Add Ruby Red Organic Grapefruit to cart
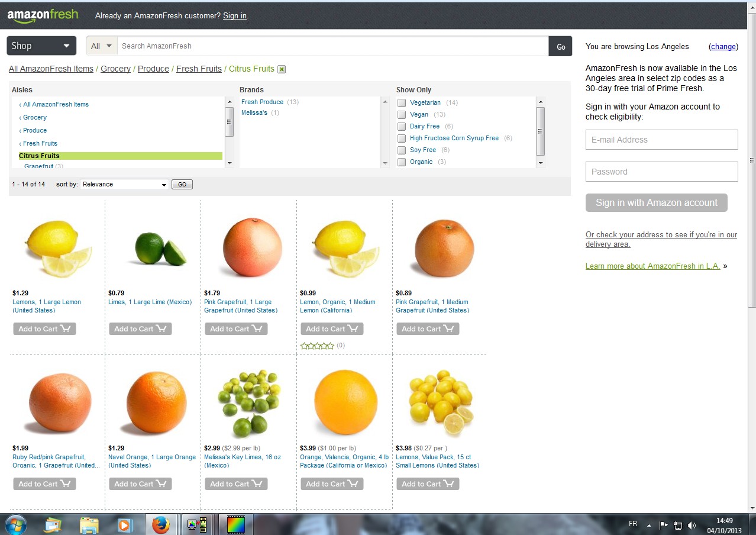This screenshot has height=535, width=756. coord(44,484)
